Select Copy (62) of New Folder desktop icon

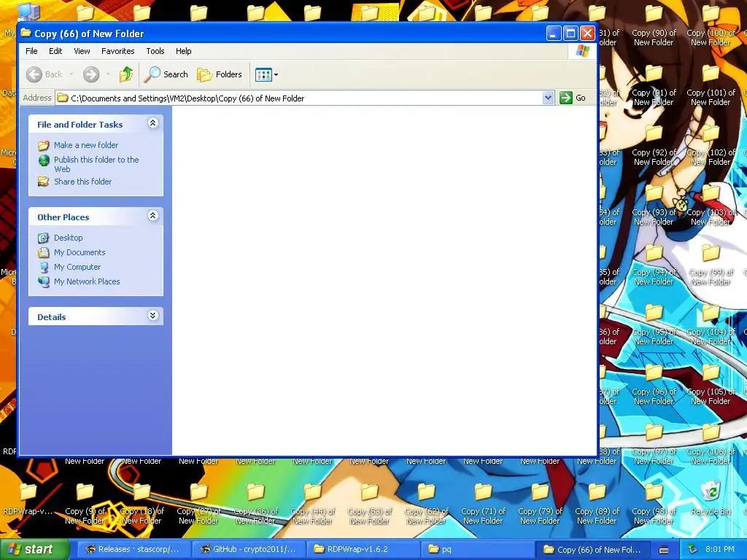(x=426, y=505)
